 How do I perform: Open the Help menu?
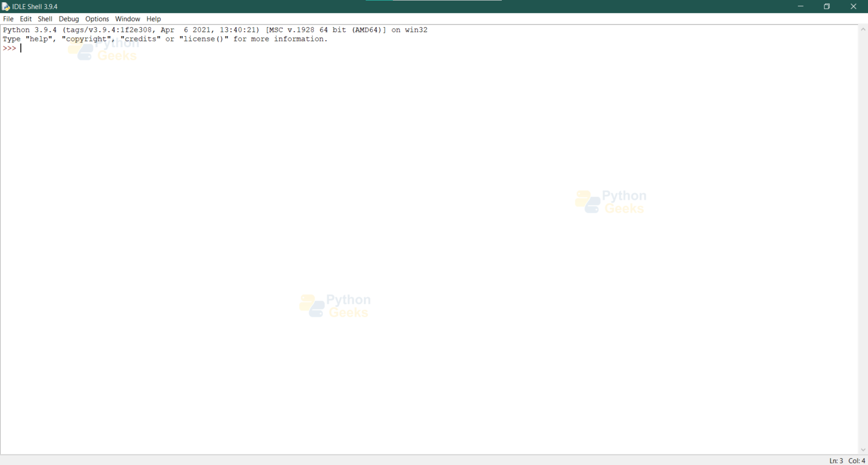pos(154,19)
